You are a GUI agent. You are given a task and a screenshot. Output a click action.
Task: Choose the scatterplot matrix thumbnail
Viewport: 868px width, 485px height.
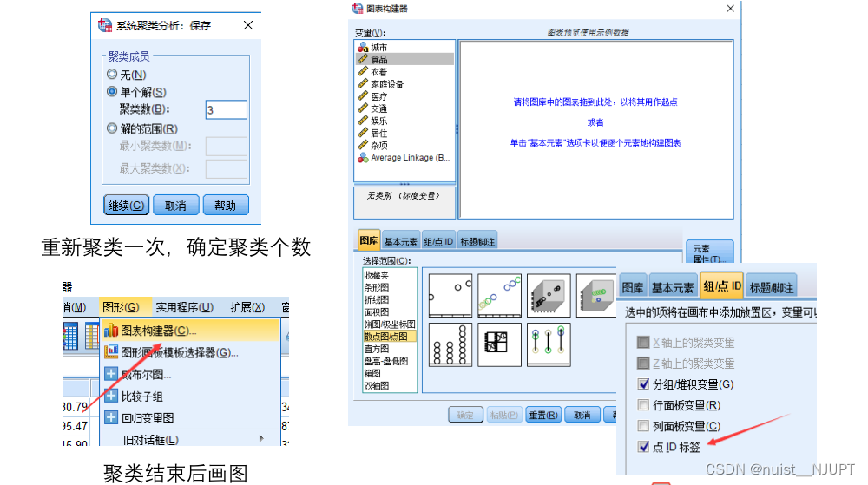click(x=499, y=344)
